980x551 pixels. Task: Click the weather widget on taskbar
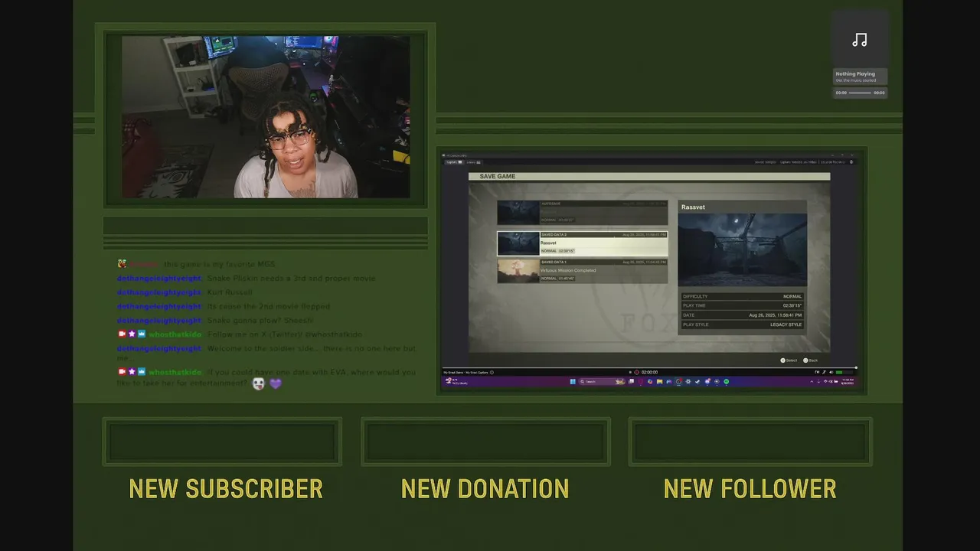tap(456, 381)
